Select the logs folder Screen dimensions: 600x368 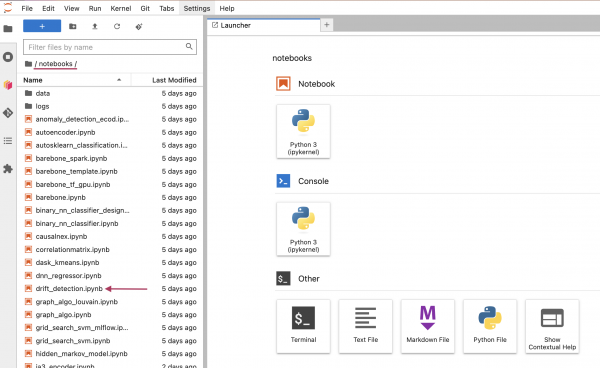tap(110, 106)
